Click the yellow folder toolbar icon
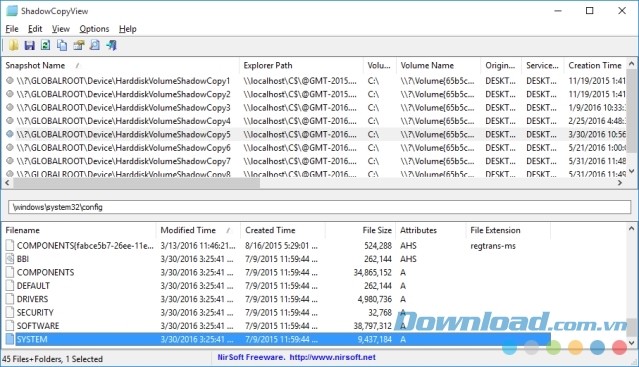Screen dimensions: 639x367 13,45
